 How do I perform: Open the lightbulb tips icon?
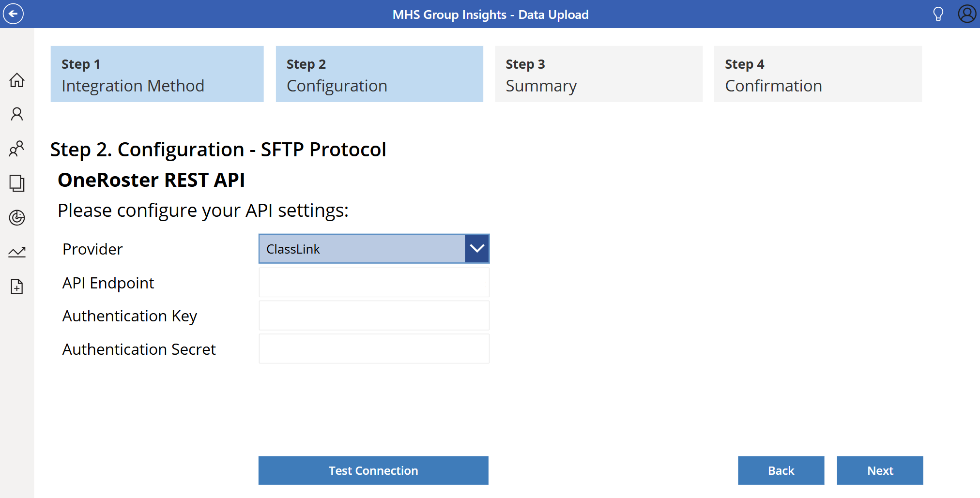938,14
